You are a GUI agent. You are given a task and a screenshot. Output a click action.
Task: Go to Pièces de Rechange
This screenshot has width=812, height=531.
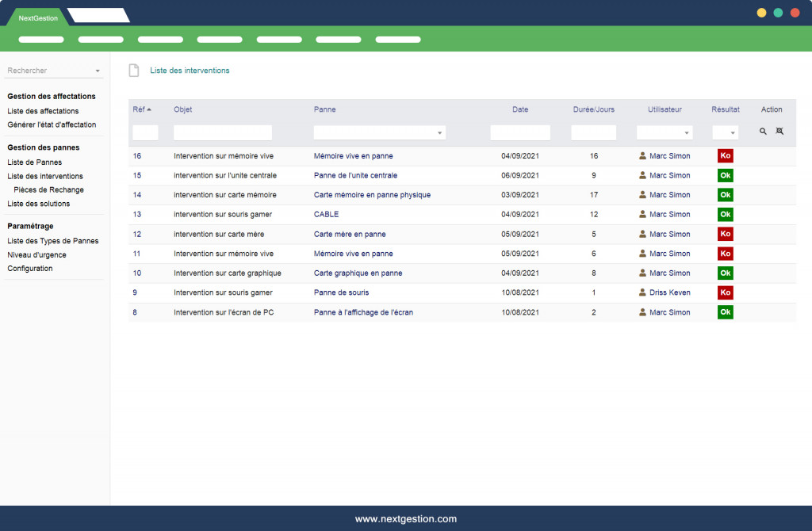[48, 190]
